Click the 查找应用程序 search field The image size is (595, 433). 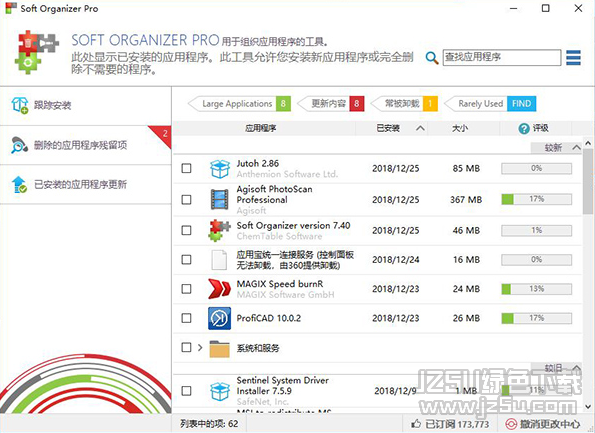tap(502, 58)
